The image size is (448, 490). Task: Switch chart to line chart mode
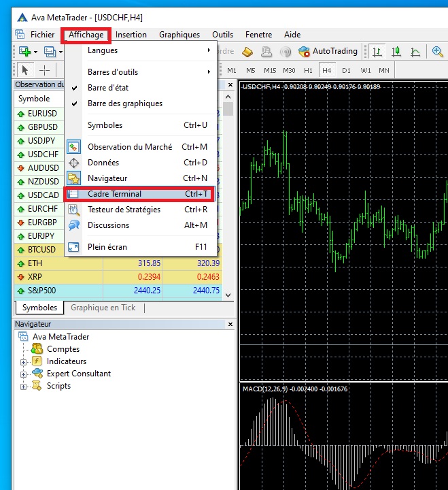click(415, 52)
